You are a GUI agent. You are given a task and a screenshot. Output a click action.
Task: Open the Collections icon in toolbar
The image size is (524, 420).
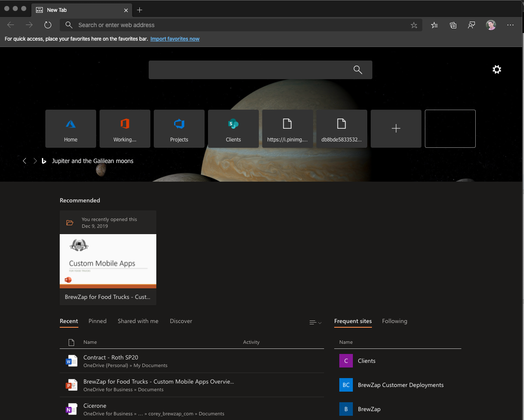click(453, 25)
